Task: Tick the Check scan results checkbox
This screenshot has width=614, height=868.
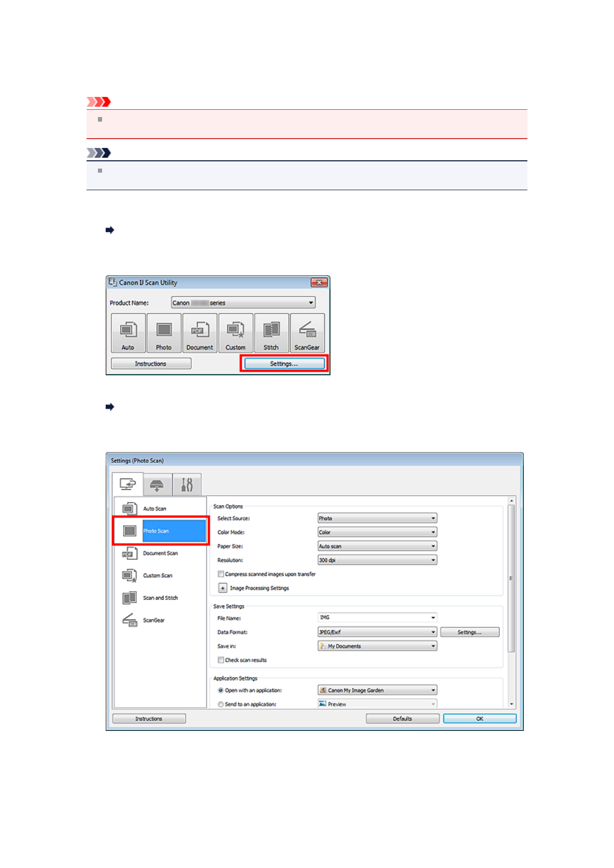Action: tap(221, 660)
